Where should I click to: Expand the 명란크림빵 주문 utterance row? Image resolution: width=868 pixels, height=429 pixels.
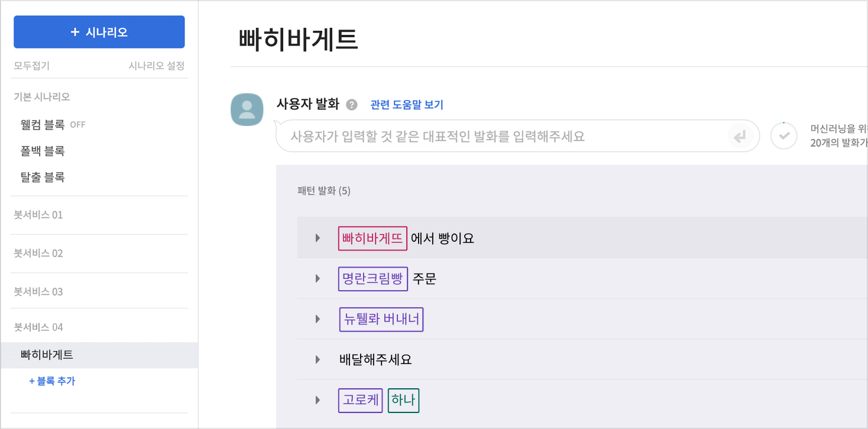(x=318, y=278)
